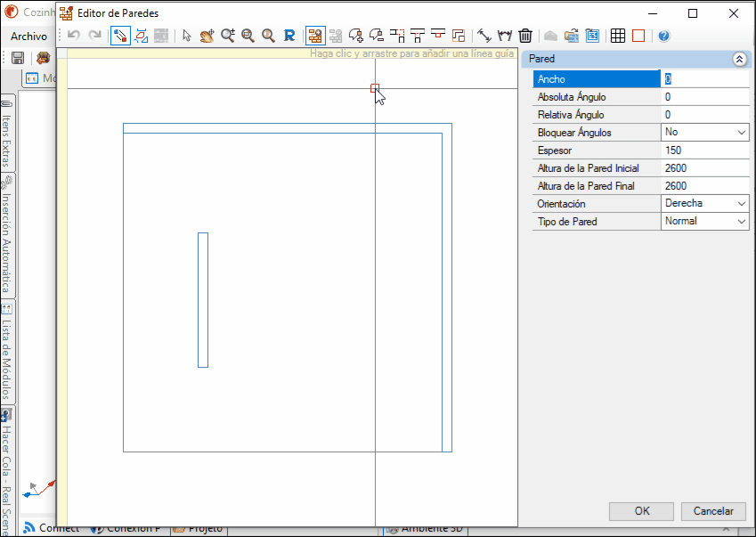The image size is (756, 537).
Task: Click the plain zoom magnifier icon
Action: pyautogui.click(x=268, y=36)
